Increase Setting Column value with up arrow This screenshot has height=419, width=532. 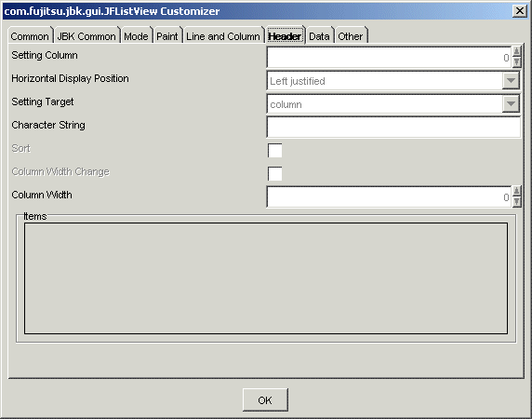point(516,51)
